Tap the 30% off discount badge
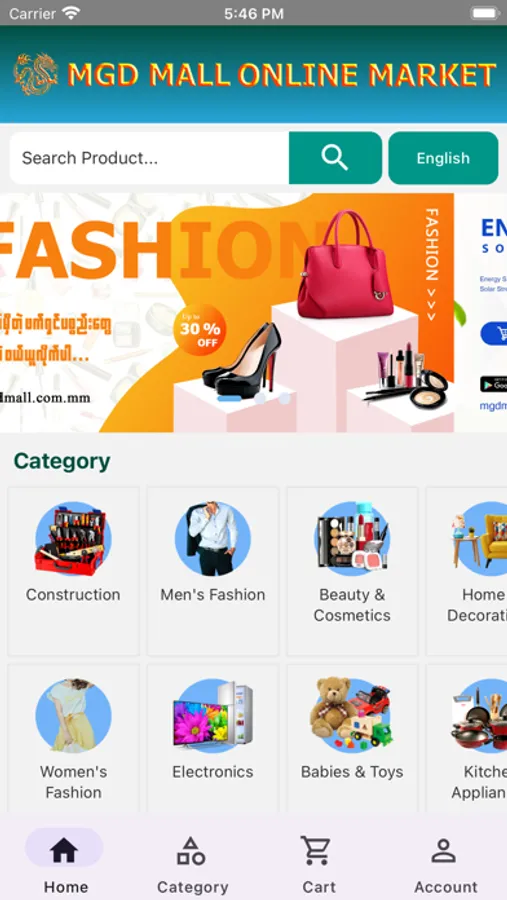The height and width of the screenshot is (900, 507). [x=199, y=329]
